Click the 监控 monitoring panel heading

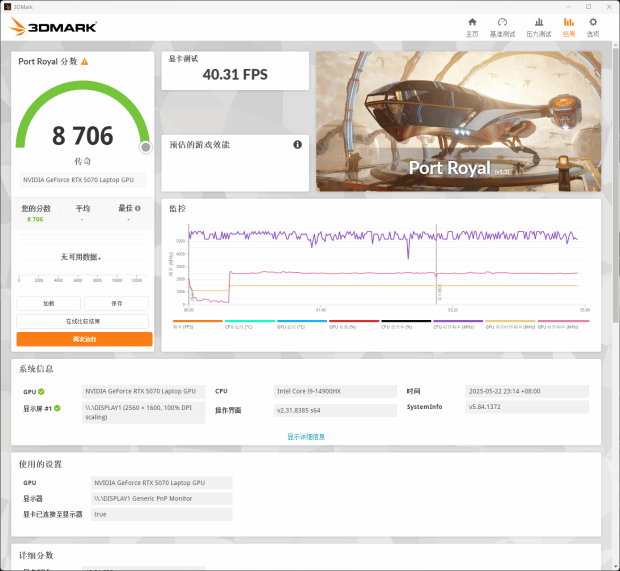[178, 208]
